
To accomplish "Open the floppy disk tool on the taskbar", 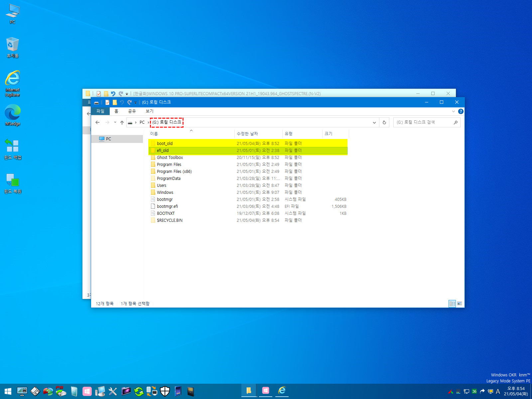I will (x=35, y=391).
